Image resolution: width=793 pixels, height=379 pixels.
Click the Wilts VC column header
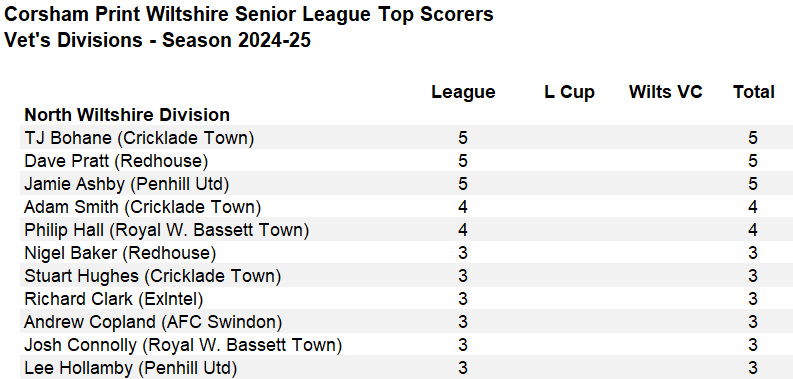point(666,92)
